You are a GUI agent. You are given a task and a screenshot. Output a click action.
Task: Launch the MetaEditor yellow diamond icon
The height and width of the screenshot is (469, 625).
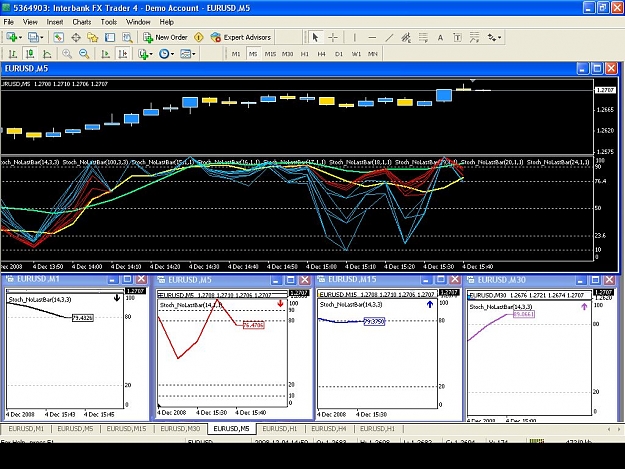(199, 37)
